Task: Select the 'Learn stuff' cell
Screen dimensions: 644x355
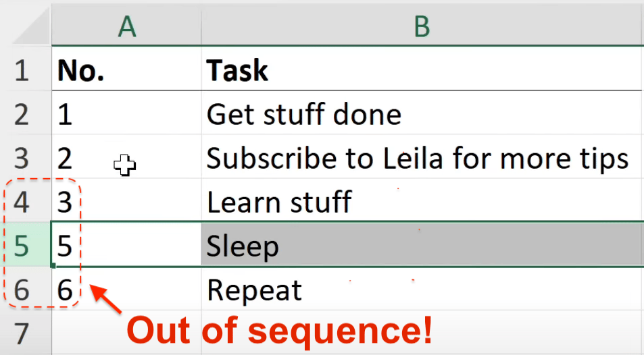Action: coord(422,200)
